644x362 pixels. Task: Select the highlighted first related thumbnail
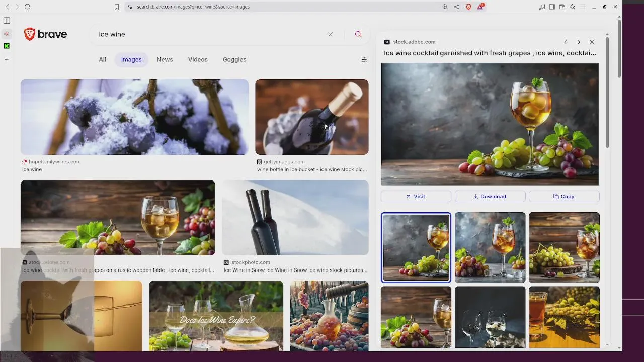click(x=416, y=247)
